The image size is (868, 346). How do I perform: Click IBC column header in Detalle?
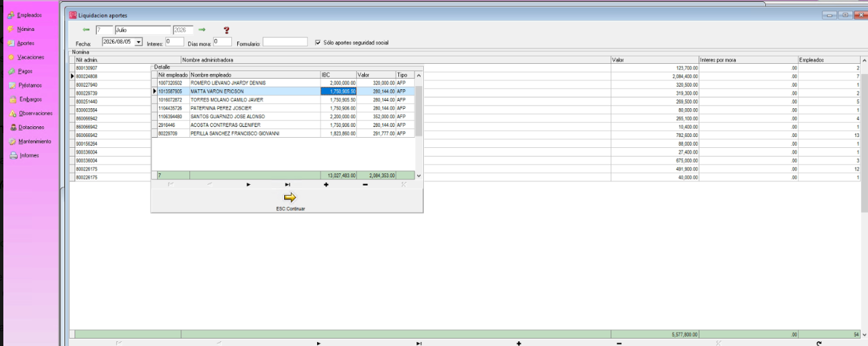[338, 75]
